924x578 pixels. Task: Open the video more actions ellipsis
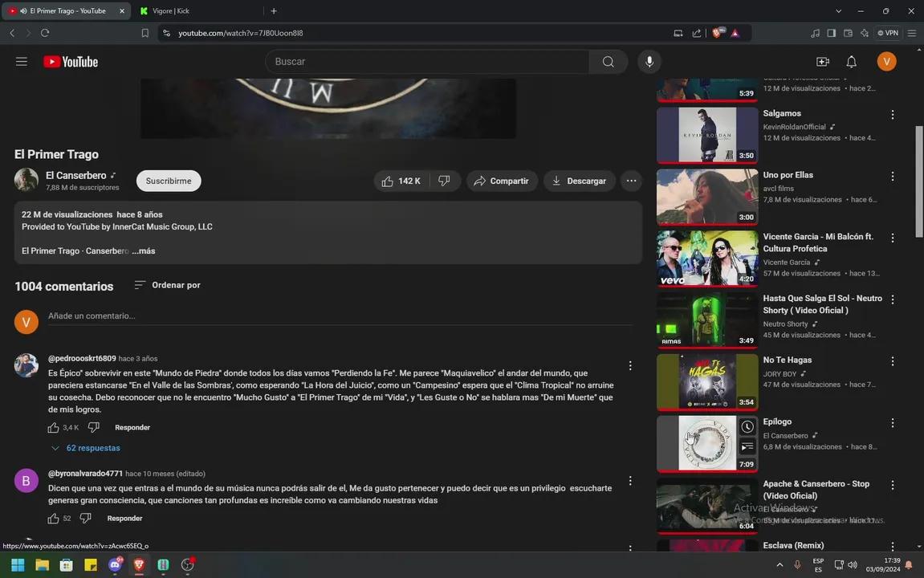pyautogui.click(x=631, y=181)
